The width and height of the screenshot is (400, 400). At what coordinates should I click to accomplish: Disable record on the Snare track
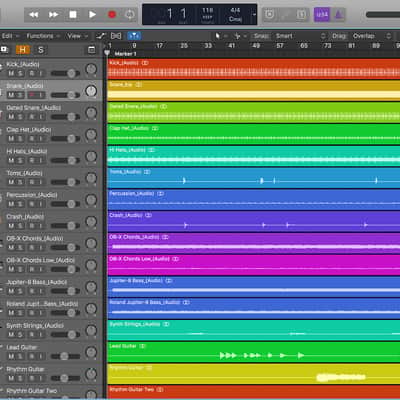32,95
